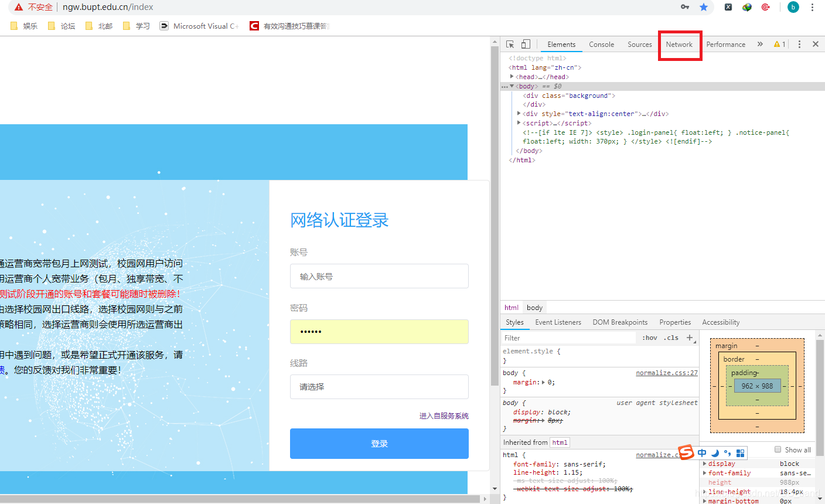Click the Sogou punctuation icon

click(727, 452)
